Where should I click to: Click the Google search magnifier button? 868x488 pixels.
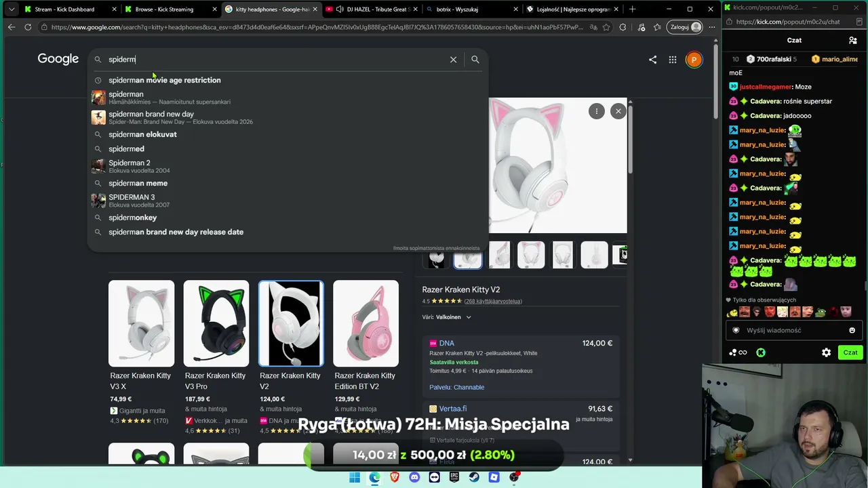coord(475,60)
